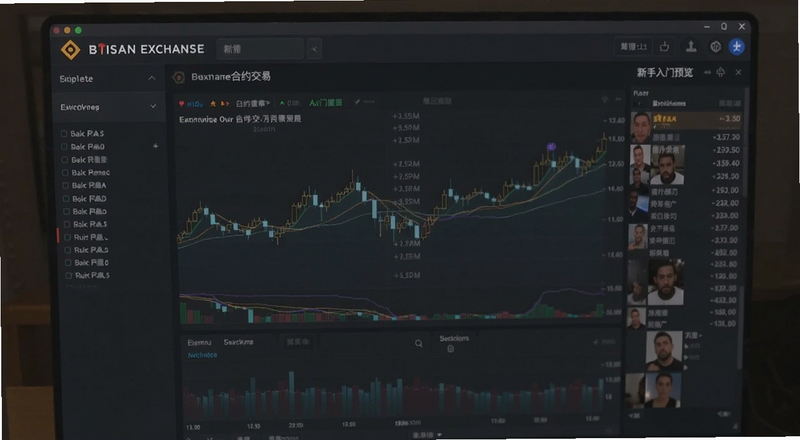800x440 pixels.
Task: Click the plus icon in the second sidebar row
Action: [x=155, y=146]
